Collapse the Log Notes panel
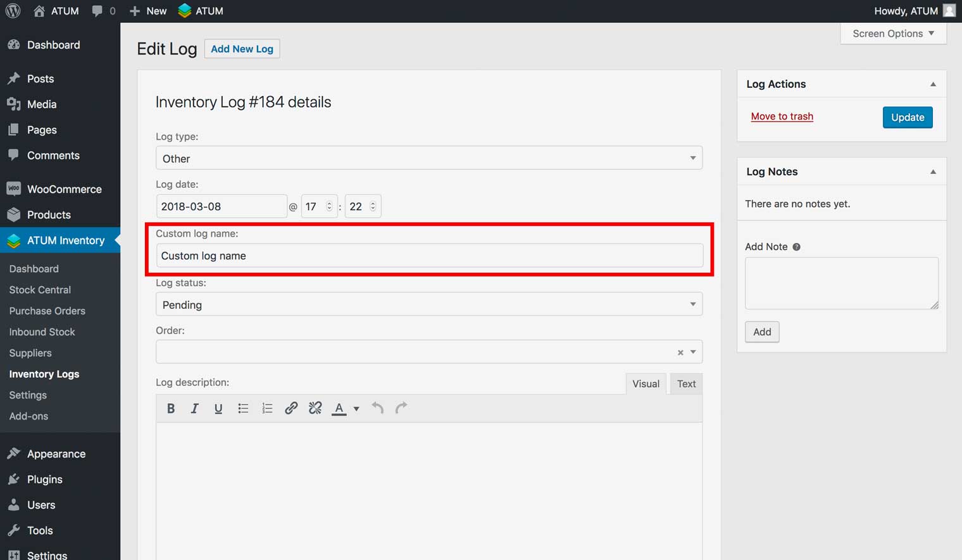This screenshot has width=962, height=560. pyautogui.click(x=933, y=172)
